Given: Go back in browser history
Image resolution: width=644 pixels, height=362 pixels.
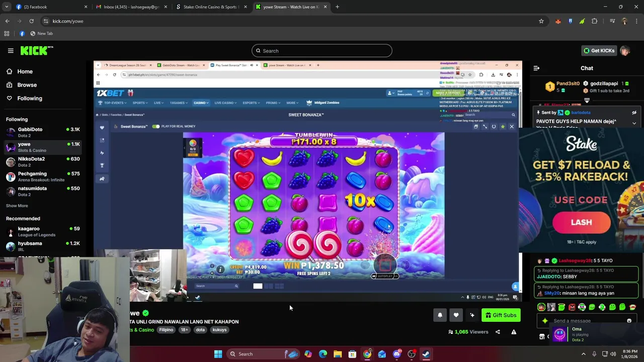Looking at the screenshot, I should coord(7,21).
